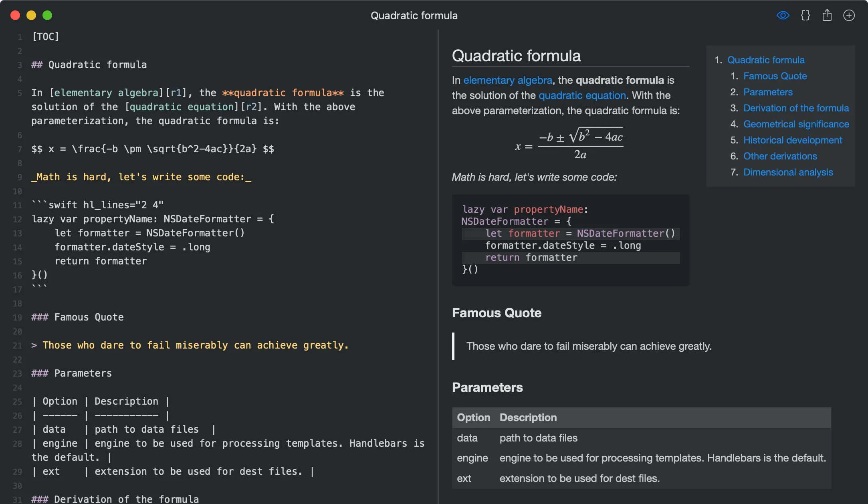Click the share export icon
Screen dimensions: 868x504
(827, 15)
